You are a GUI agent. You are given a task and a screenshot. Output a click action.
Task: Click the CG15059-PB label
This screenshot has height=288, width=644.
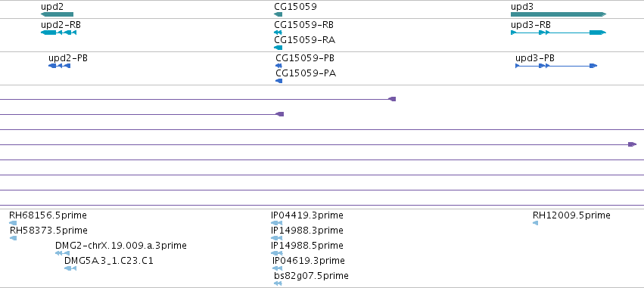tap(305, 58)
